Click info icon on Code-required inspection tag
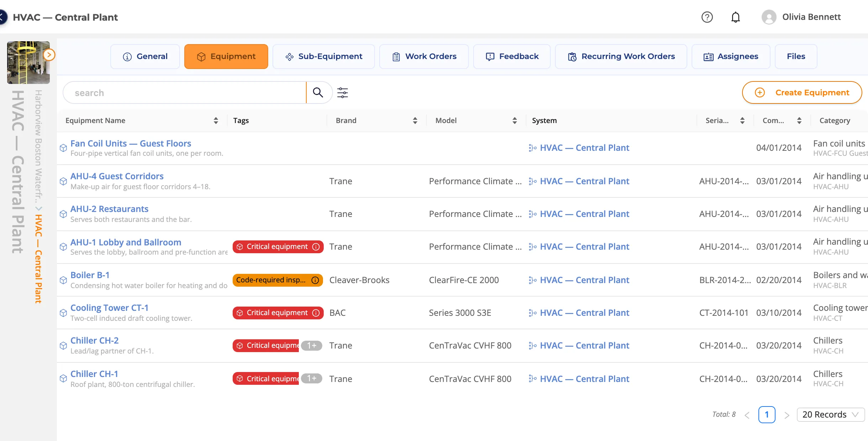 tap(315, 280)
